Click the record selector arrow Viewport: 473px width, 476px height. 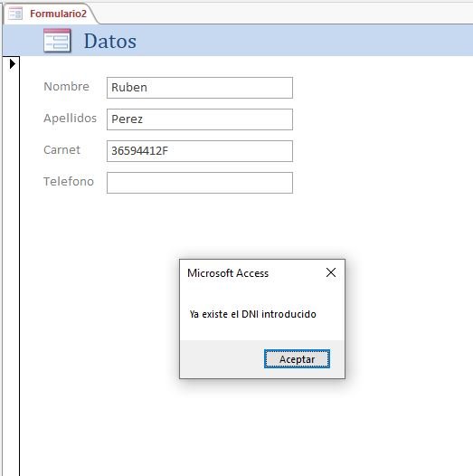[x=12, y=63]
